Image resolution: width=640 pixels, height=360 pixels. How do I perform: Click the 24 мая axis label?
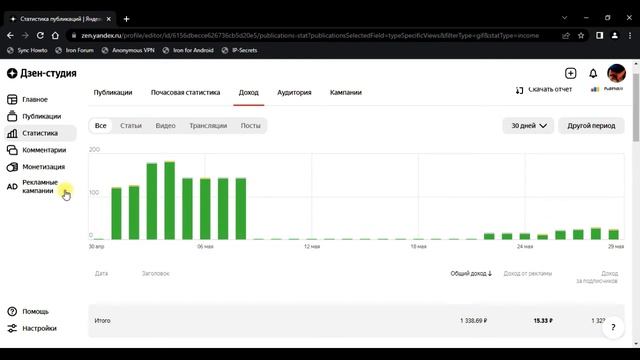click(x=525, y=247)
